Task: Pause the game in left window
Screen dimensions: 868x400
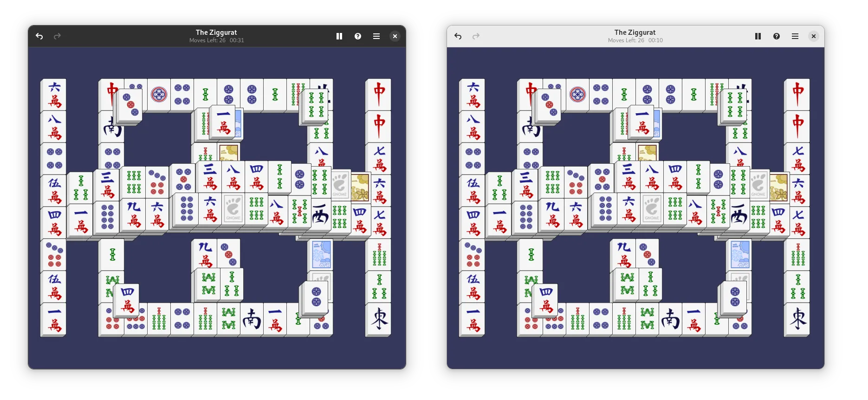Action: (x=339, y=36)
